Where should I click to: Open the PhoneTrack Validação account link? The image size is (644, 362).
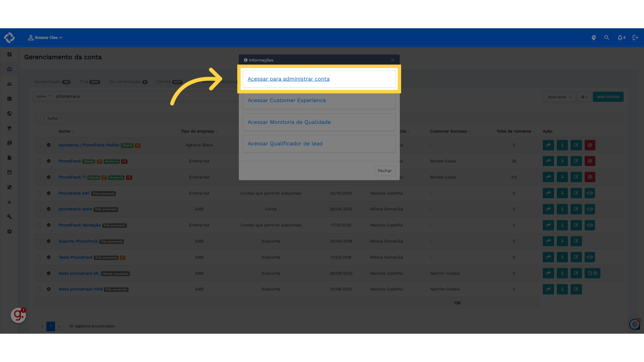click(x=79, y=225)
